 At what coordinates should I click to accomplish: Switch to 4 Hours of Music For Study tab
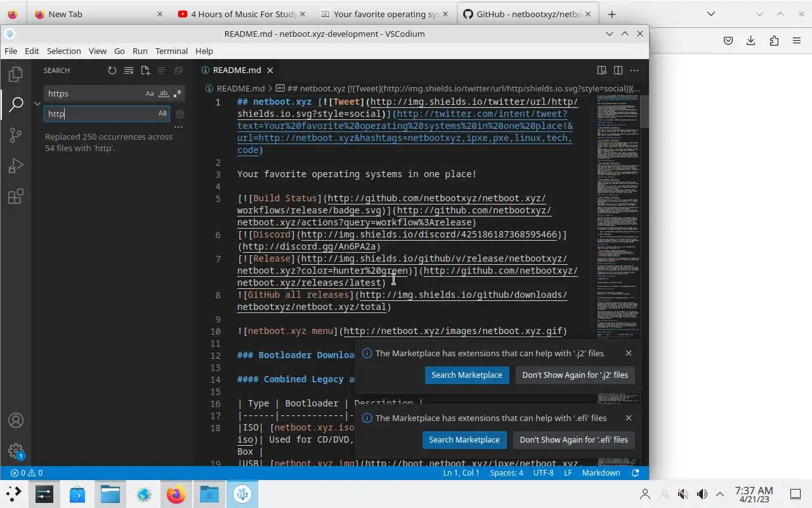(x=241, y=14)
